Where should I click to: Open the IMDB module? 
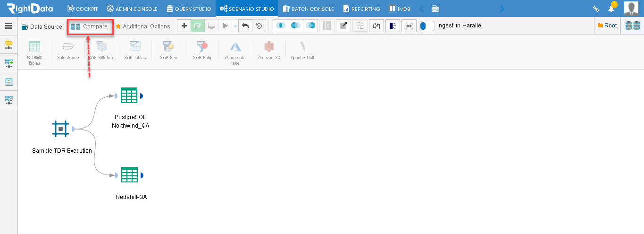click(x=399, y=9)
